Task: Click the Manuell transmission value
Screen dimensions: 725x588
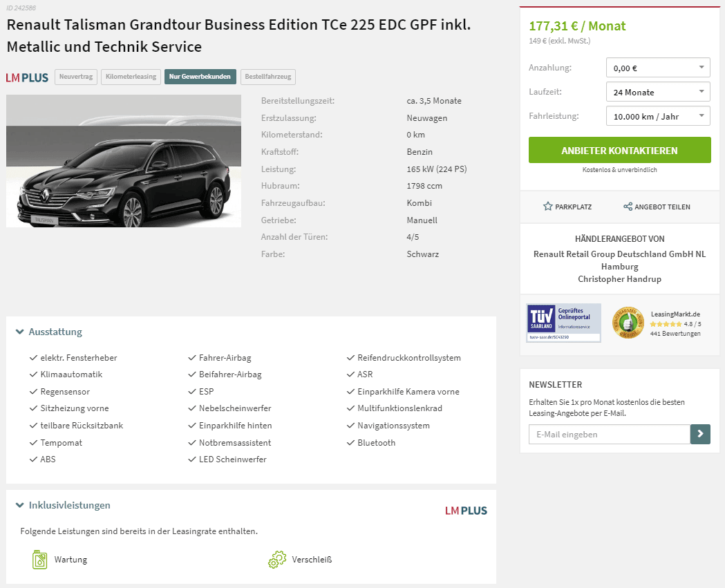Action: (422, 220)
